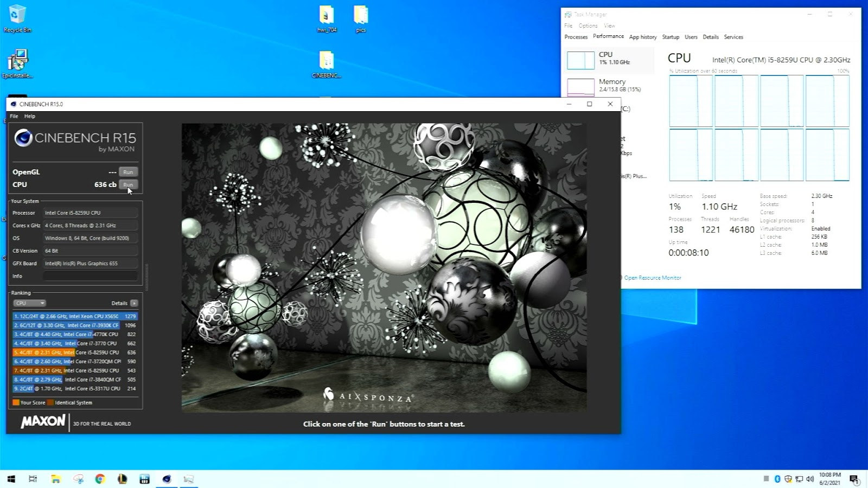This screenshot has height=488, width=868.
Task: Open the Windows Security tray icon
Action: [788, 479]
